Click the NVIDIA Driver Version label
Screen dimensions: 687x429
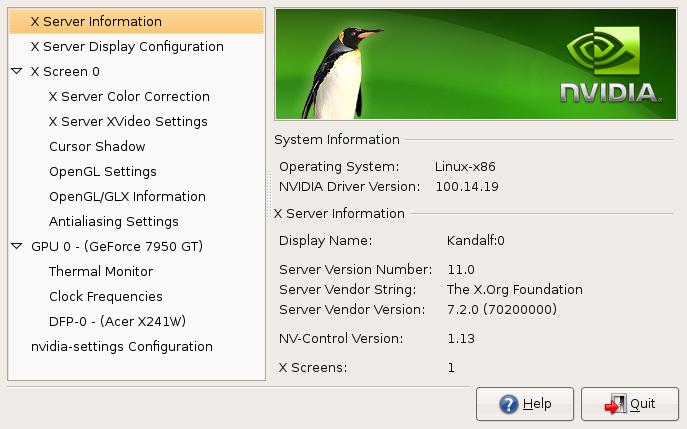(350, 187)
